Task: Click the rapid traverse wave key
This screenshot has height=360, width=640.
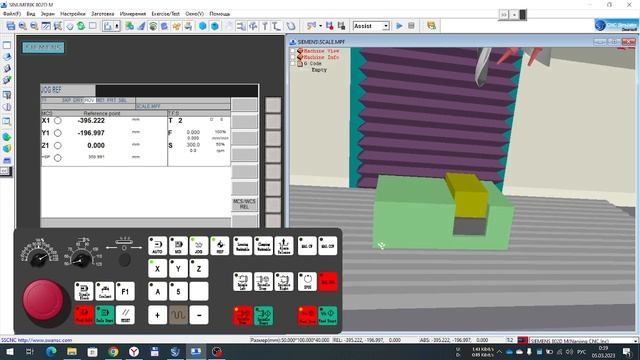Action: coord(178,315)
